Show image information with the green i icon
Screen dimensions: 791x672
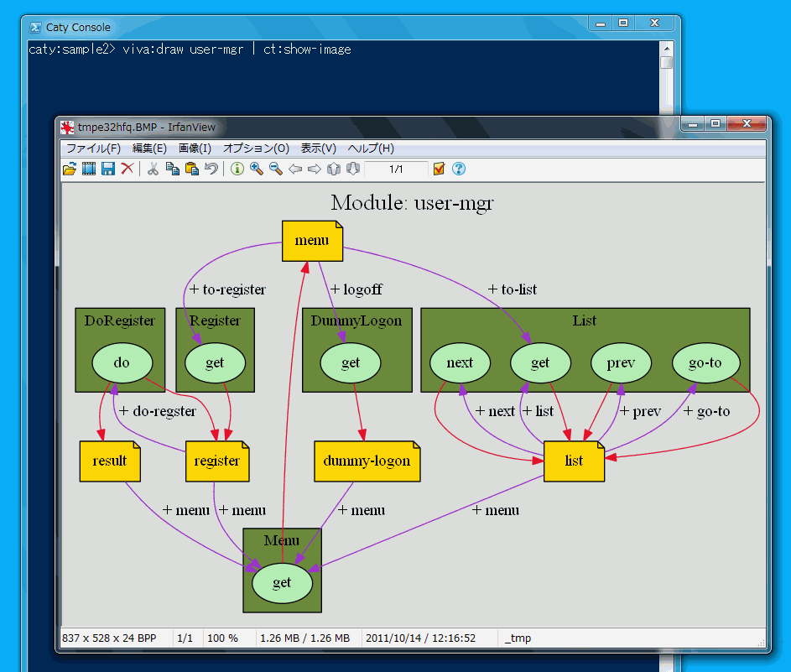237,169
